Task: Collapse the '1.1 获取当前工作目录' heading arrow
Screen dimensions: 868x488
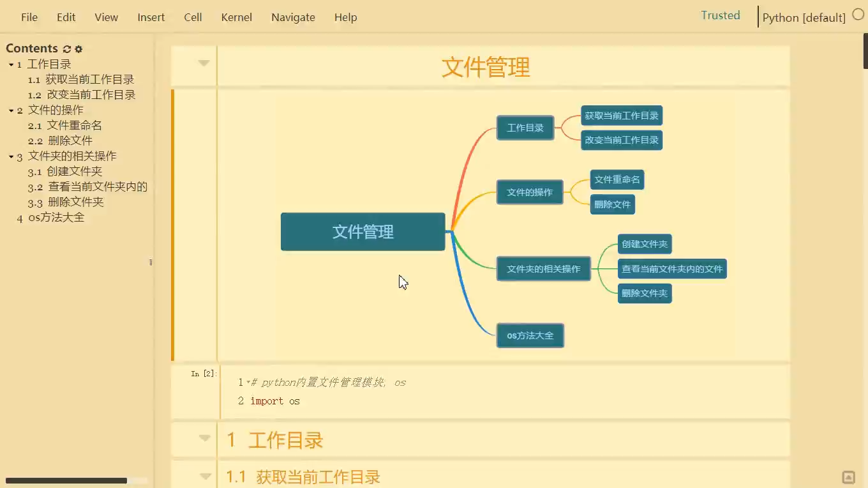Action: pos(205,476)
